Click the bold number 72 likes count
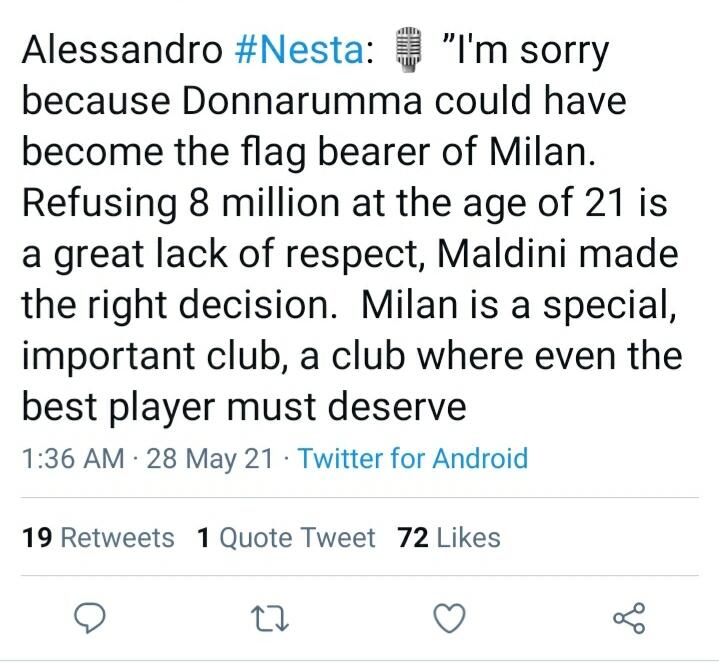Screen dimensions: 719x664 pos(413,538)
